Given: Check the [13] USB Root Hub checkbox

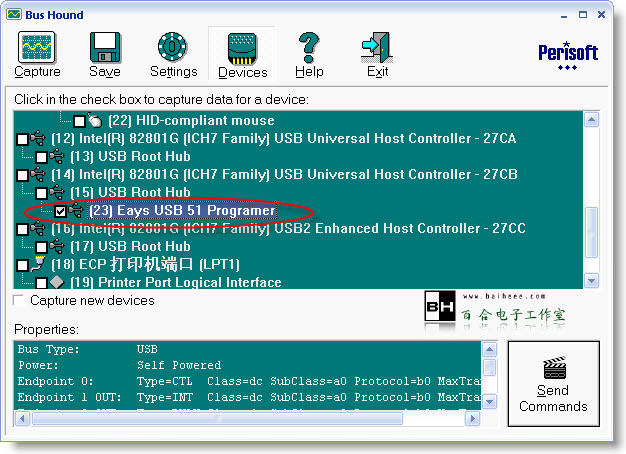Looking at the screenshot, I should click(41, 157).
